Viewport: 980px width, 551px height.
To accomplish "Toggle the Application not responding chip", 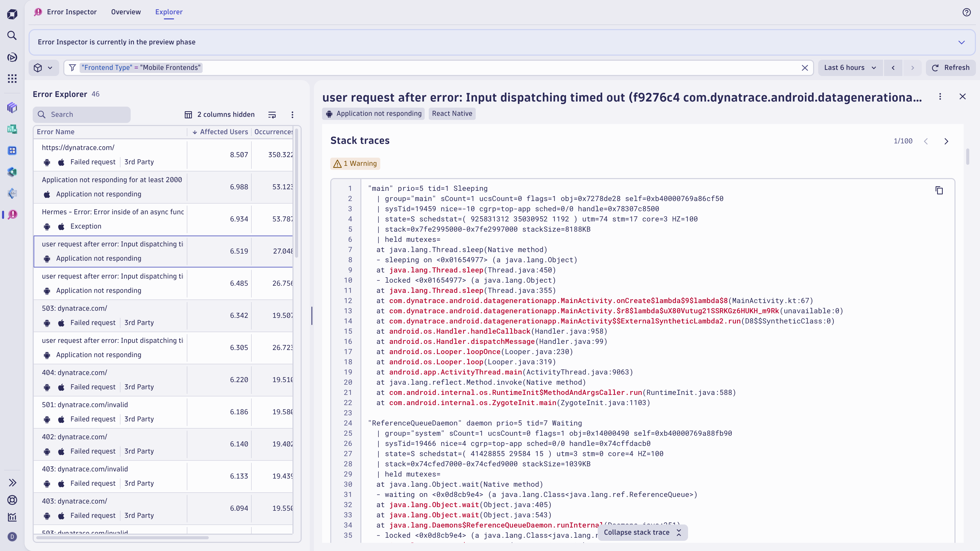I will (373, 113).
